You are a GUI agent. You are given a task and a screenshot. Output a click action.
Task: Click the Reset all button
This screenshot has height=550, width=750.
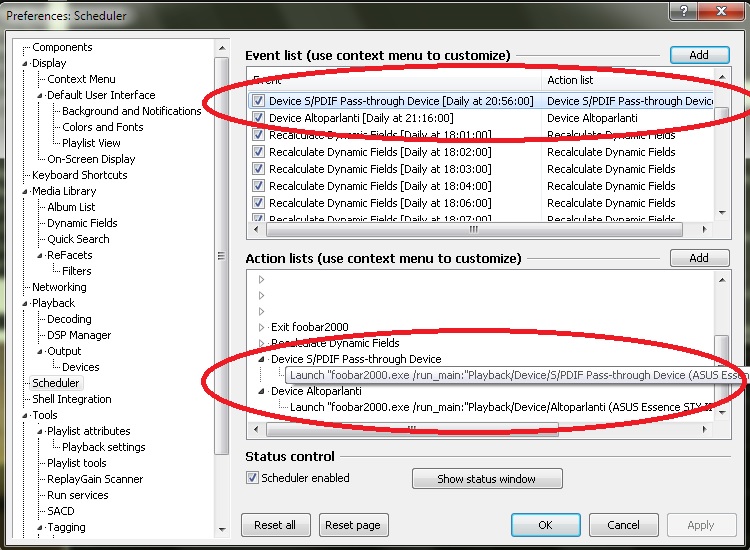coord(276,525)
